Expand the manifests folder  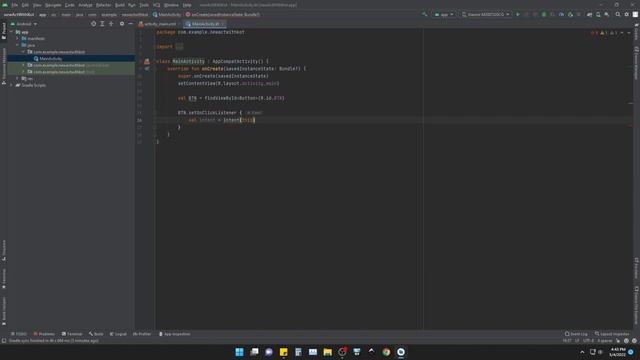point(18,38)
